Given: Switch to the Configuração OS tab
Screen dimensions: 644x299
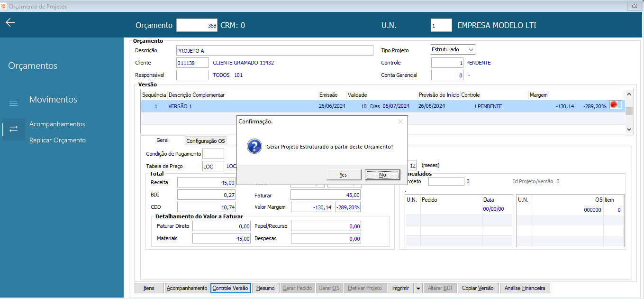Looking at the screenshot, I should [206, 141].
